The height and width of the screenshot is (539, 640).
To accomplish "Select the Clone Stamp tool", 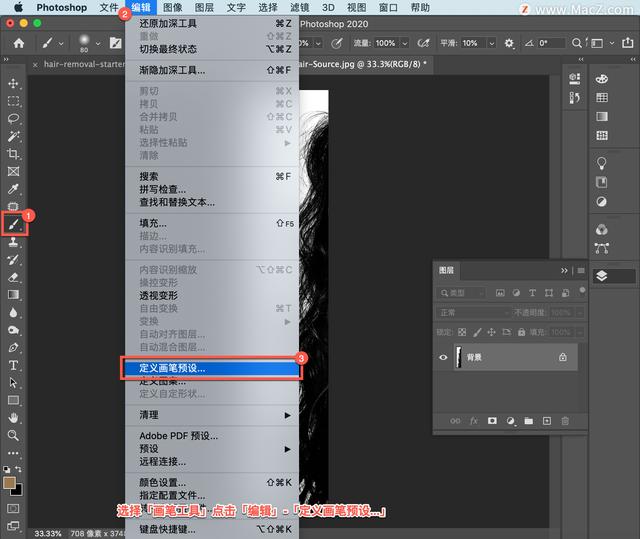I will pyautogui.click(x=13, y=242).
